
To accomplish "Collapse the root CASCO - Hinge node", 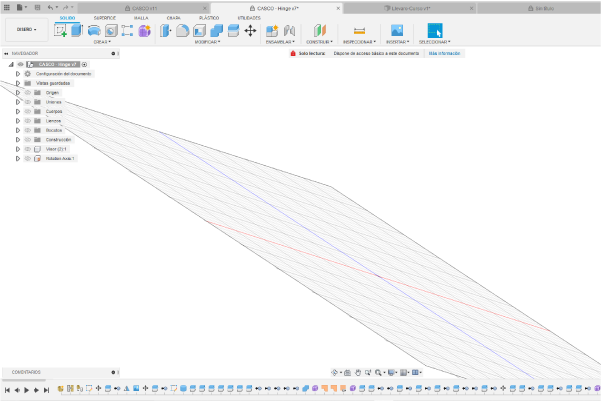I will pyautogui.click(x=11, y=64).
